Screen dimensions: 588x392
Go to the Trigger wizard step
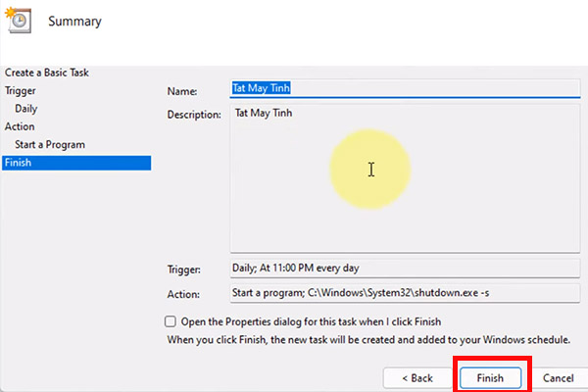click(21, 91)
